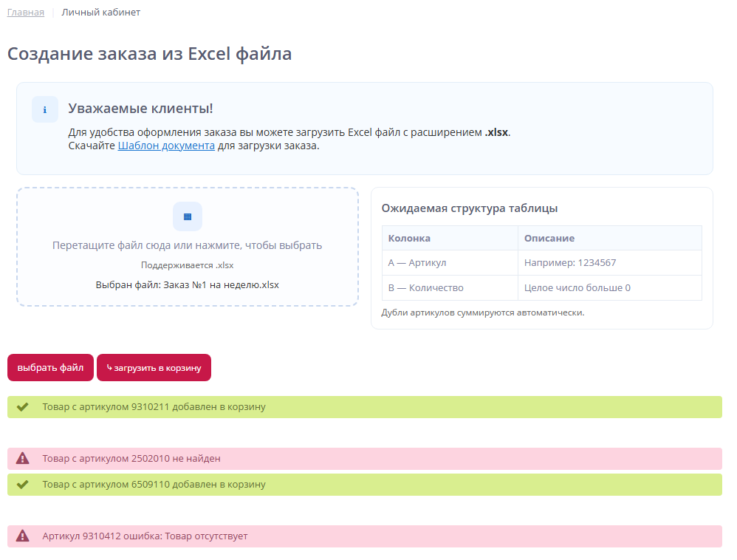737x560 pixels.
Task: Click the checkmark icon for article 9310211
Action: pos(22,406)
